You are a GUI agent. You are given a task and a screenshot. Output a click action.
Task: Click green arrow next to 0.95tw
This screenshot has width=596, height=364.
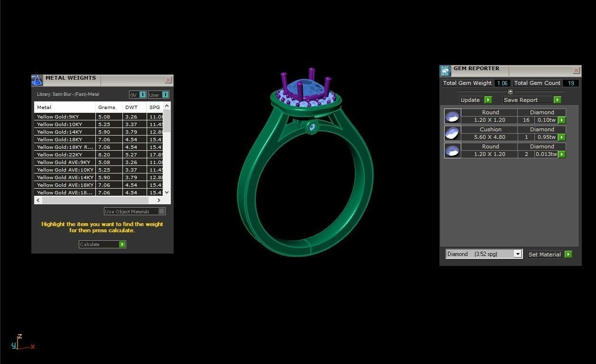point(562,137)
